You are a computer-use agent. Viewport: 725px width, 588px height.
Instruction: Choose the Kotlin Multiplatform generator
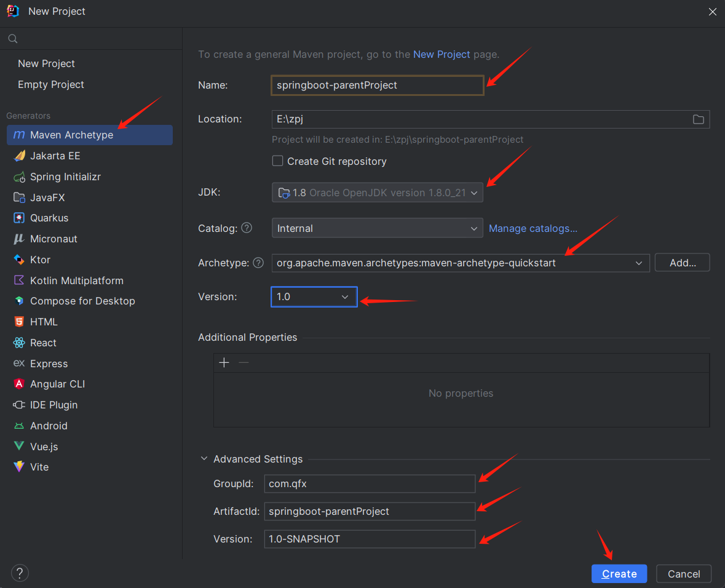90,280
